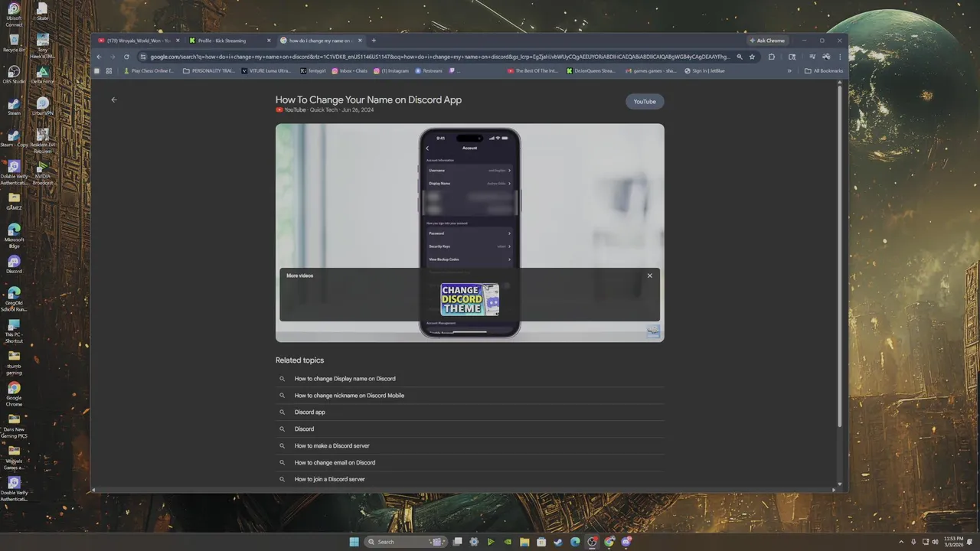The height and width of the screenshot is (551, 980).
Task: Click the page's vertical scrollbar
Action: point(840,256)
